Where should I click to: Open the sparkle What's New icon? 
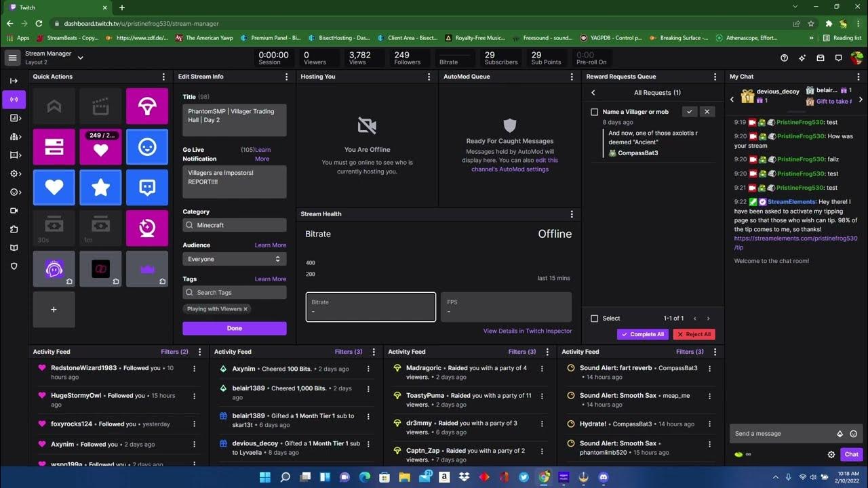coord(802,58)
